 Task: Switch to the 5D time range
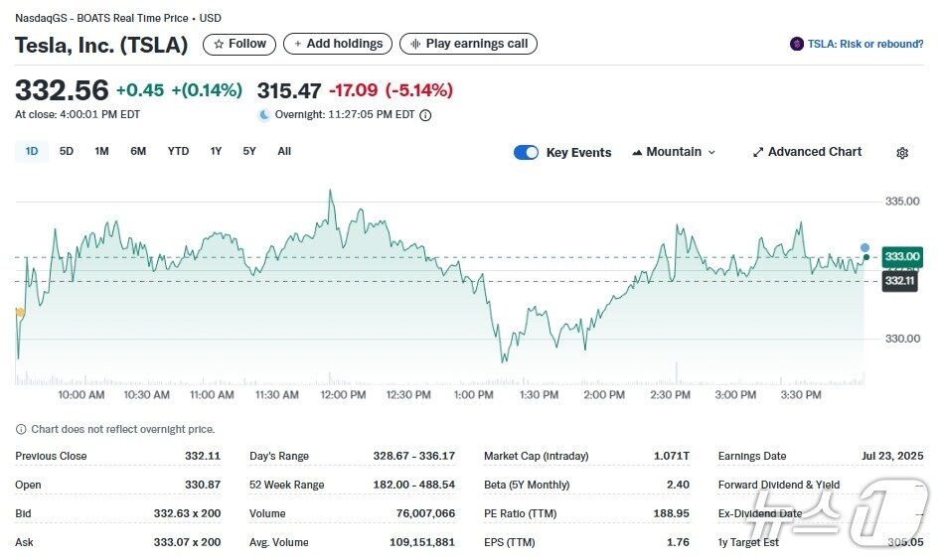tap(67, 151)
